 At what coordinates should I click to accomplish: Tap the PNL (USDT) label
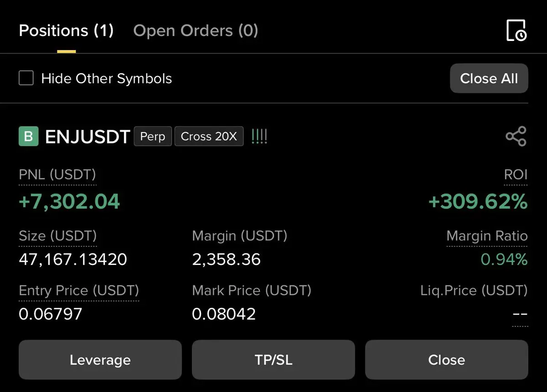point(57,175)
